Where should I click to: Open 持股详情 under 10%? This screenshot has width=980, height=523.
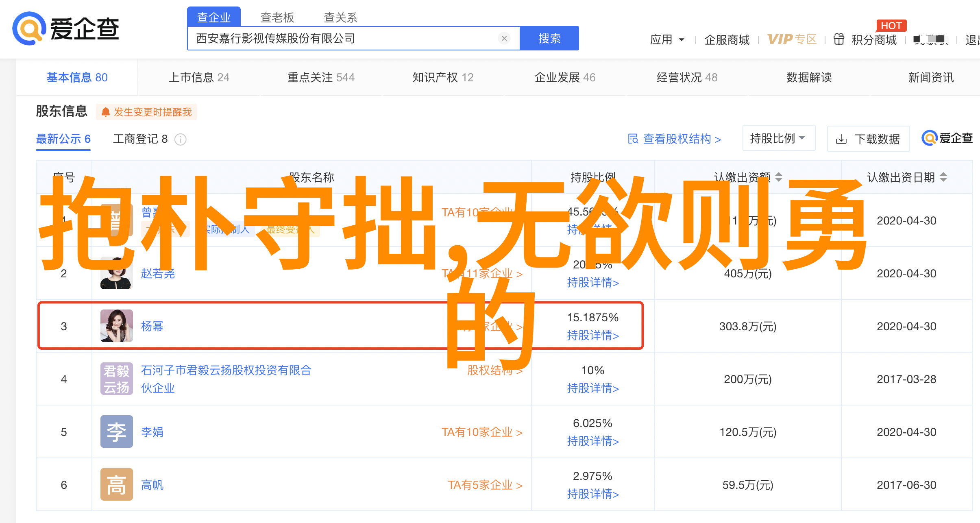593,388
